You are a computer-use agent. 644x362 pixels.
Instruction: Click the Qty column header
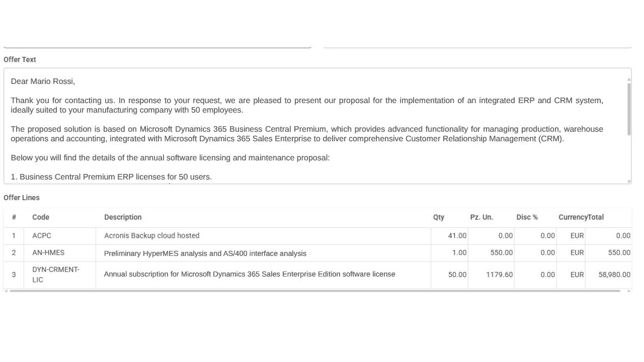click(x=439, y=217)
